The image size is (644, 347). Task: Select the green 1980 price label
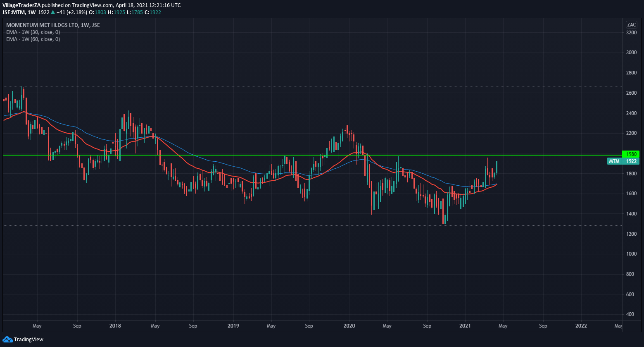pos(632,154)
